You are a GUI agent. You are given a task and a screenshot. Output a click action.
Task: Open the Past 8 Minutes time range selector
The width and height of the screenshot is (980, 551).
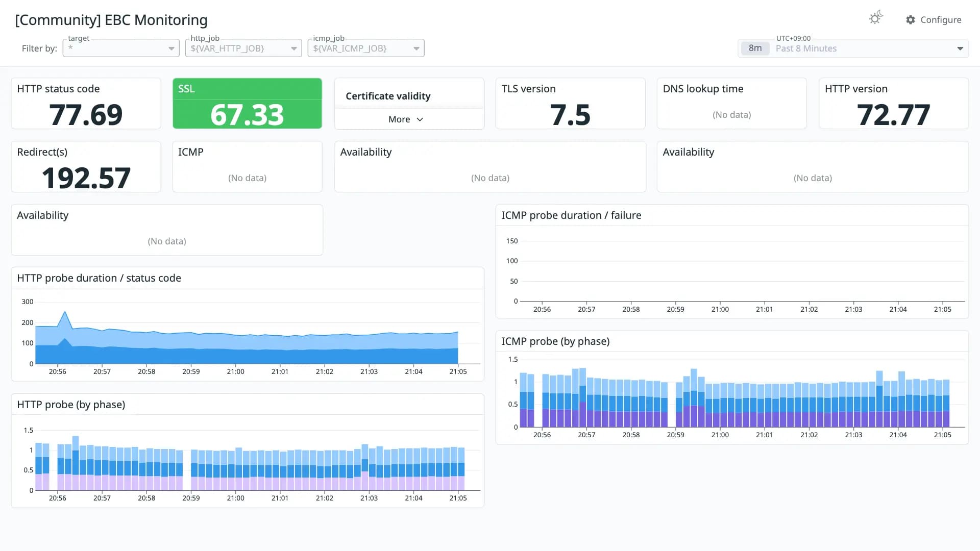click(x=853, y=48)
